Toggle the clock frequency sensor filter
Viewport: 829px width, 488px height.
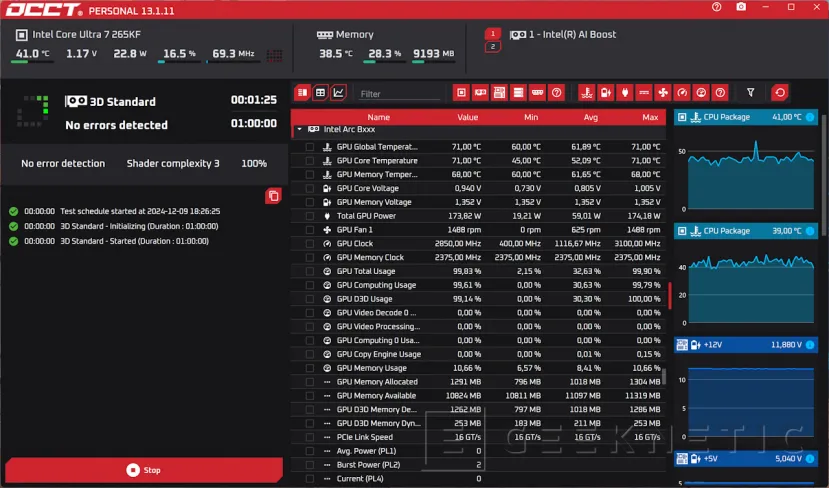click(x=682, y=93)
